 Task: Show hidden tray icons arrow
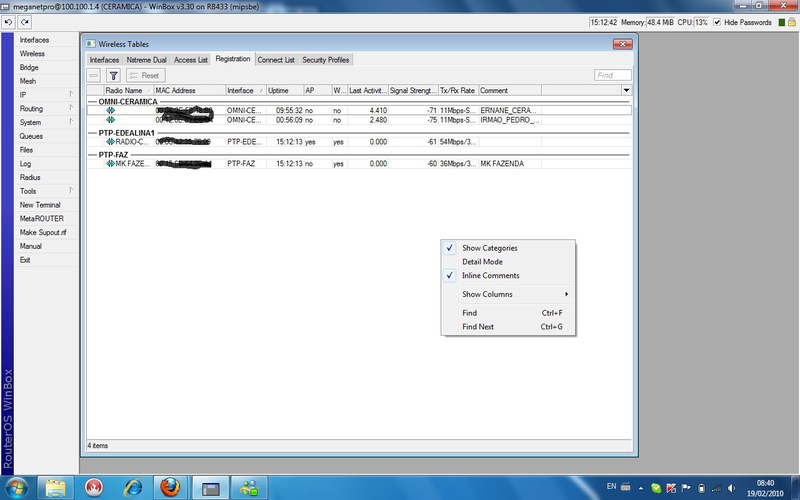641,488
